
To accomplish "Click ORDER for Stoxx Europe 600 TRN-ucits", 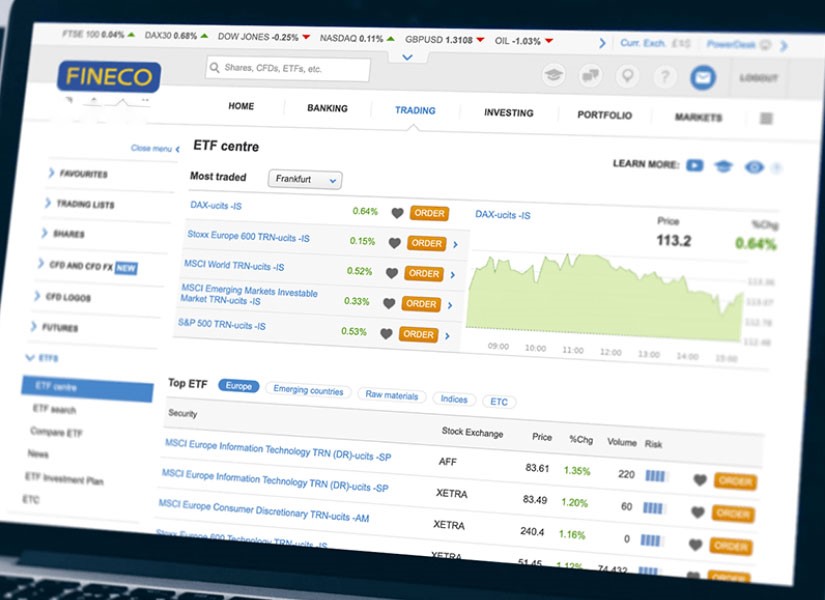I will (x=426, y=243).
